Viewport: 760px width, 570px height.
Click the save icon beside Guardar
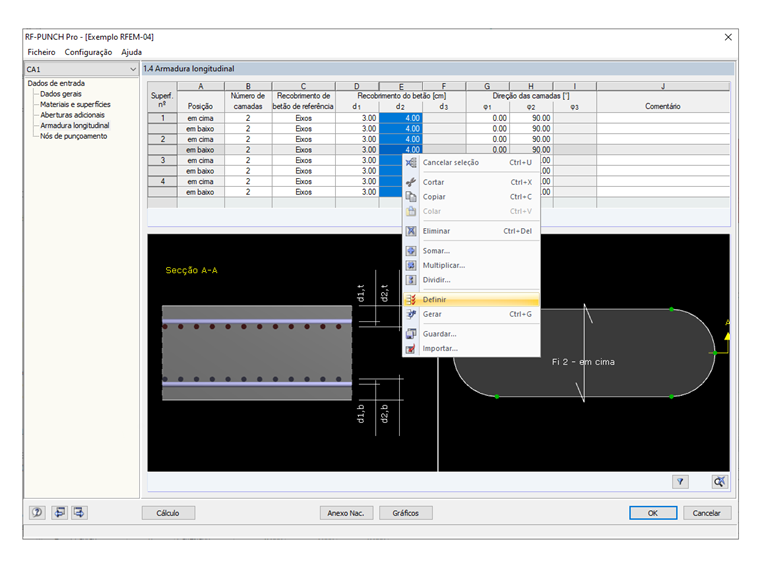pyautogui.click(x=411, y=334)
